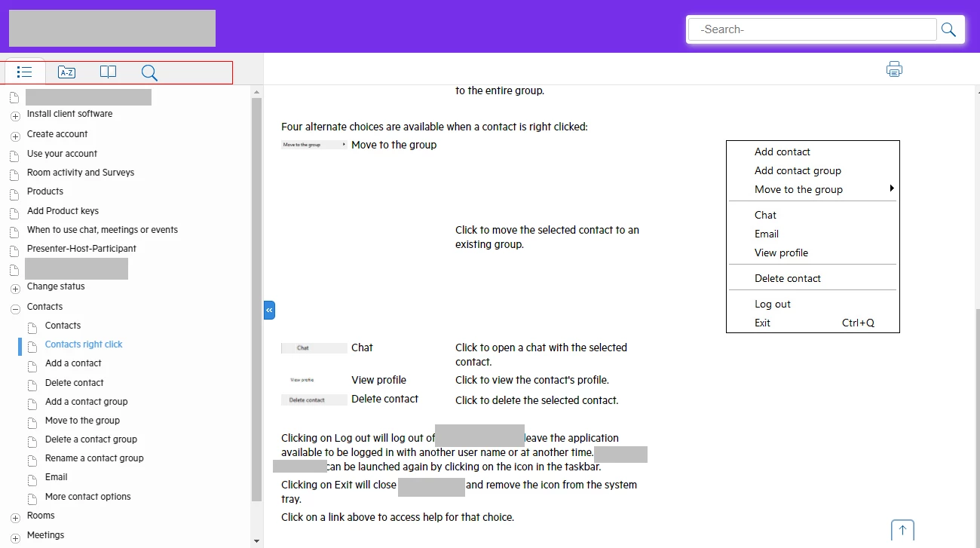Click the search magnifier button in header
This screenshot has height=548, width=980.
(x=948, y=29)
